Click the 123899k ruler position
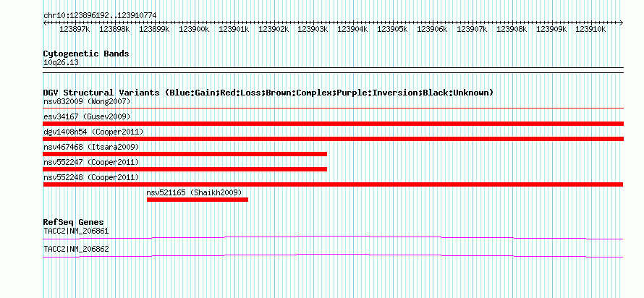644x298 pixels. (154, 30)
